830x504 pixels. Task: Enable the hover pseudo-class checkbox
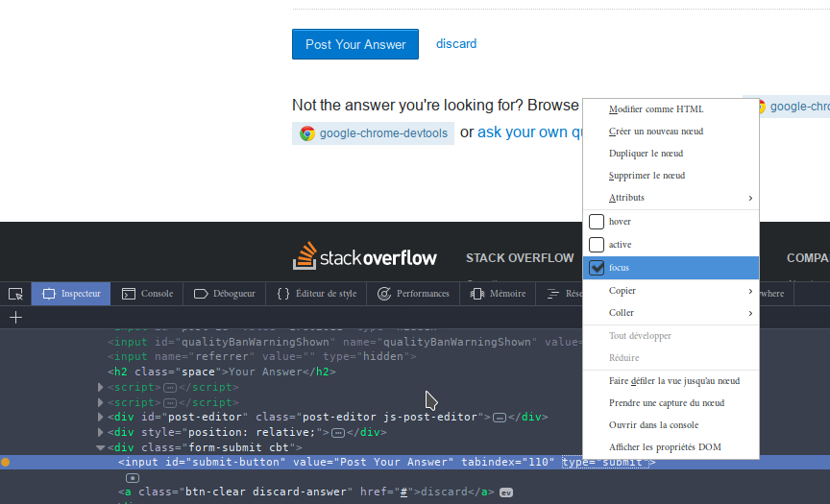[597, 222]
